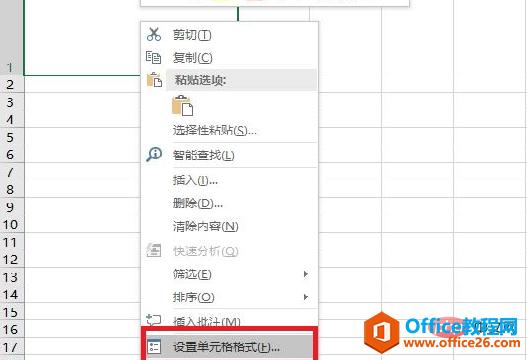Select the large paste clipboard option icon
The image size is (527, 360).
click(183, 106)
